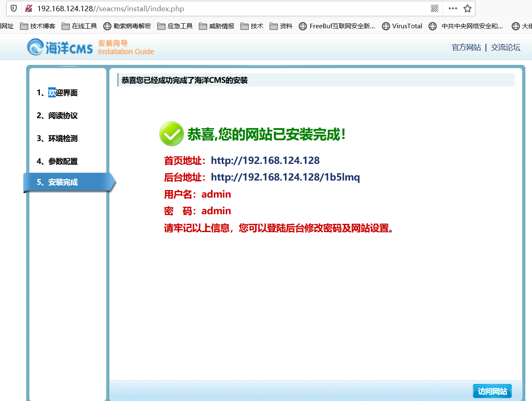
Task: Click the 密码:admin text line
Action: point(198,211)
